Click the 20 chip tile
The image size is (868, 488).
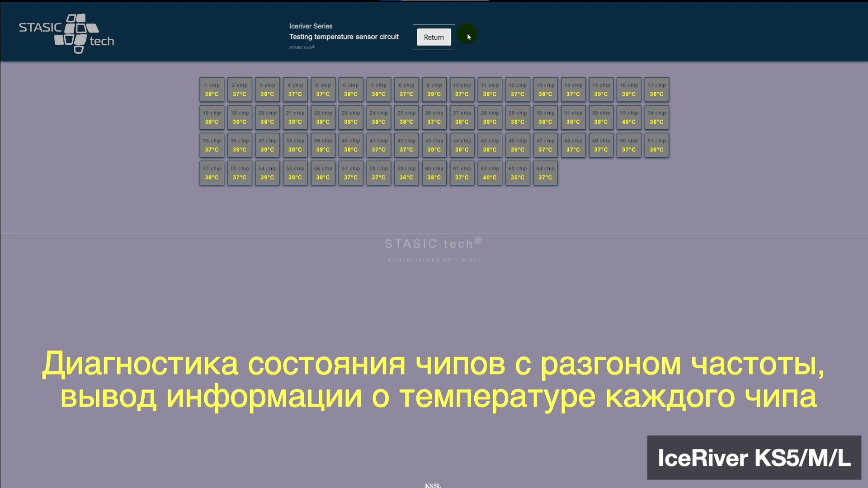tap(267, 117)
